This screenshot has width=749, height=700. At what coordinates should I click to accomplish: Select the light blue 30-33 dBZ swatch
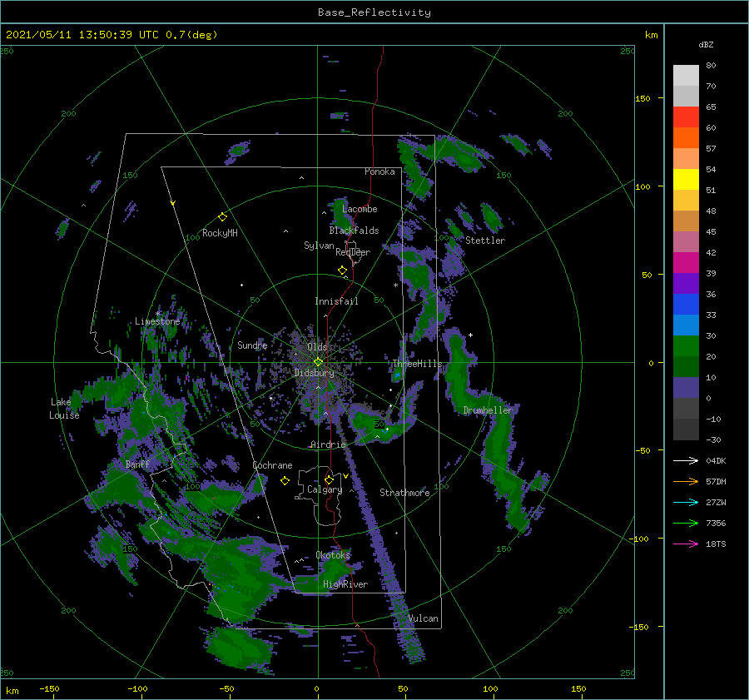point(686,325)
